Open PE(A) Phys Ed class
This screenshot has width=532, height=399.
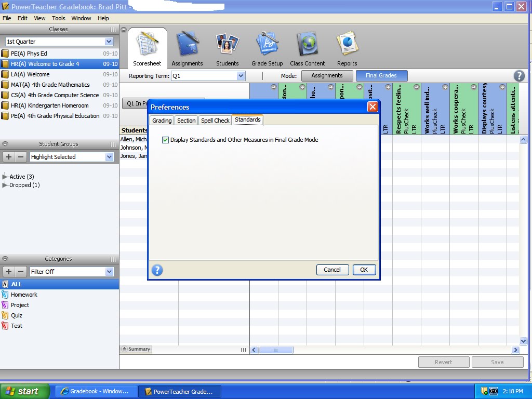[59, 54]
